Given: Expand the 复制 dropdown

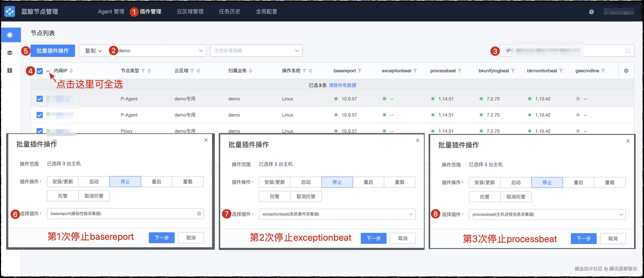Looking at the screenshot, I should click(95, 51).
